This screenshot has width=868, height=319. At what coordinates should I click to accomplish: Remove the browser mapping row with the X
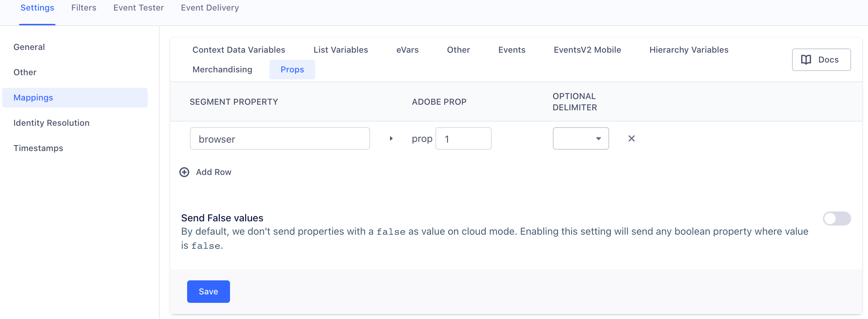pos(631,138)
